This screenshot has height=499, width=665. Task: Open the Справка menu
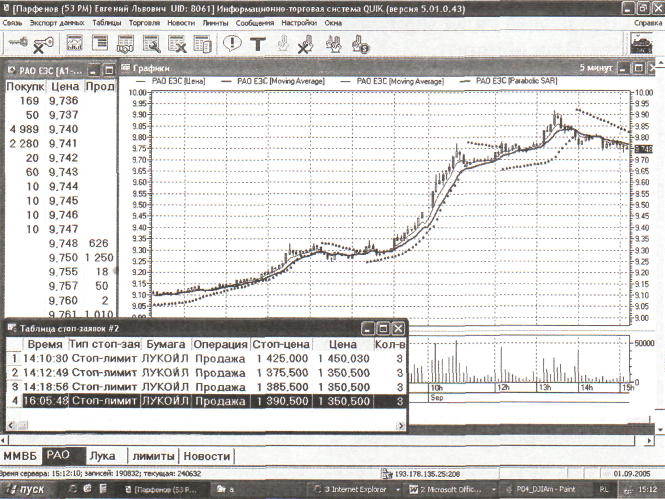[648, 23]
